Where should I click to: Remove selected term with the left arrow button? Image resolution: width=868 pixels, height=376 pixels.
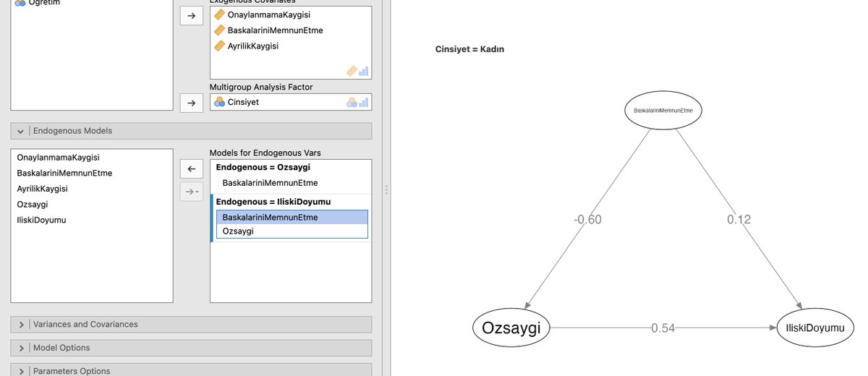coord(191,168)
